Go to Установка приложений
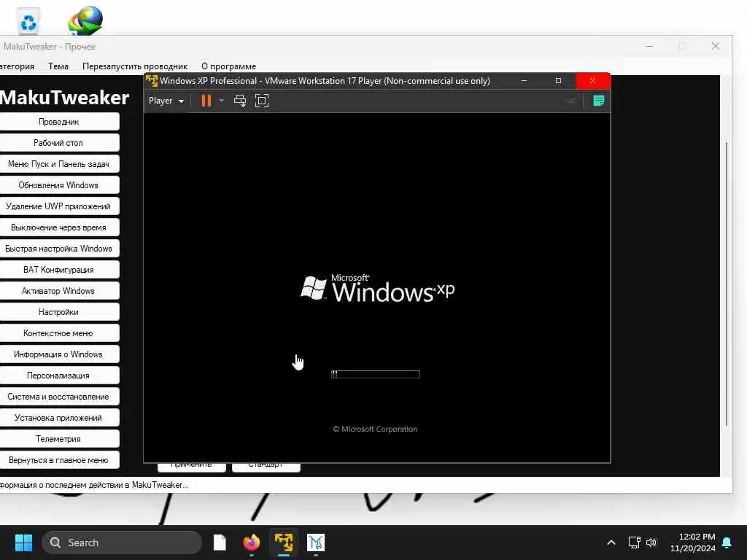The width and height of the screenshot is (747, 560). pos(59,418)
